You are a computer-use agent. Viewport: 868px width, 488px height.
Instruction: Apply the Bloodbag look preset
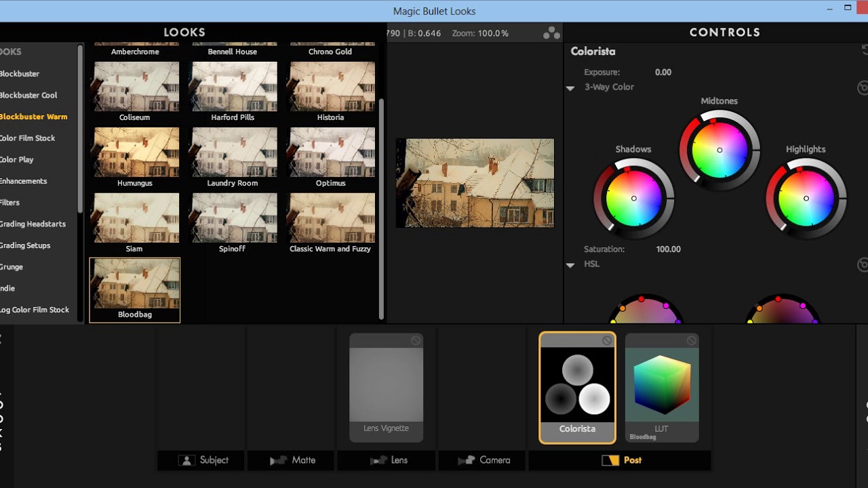click(135, 290)
